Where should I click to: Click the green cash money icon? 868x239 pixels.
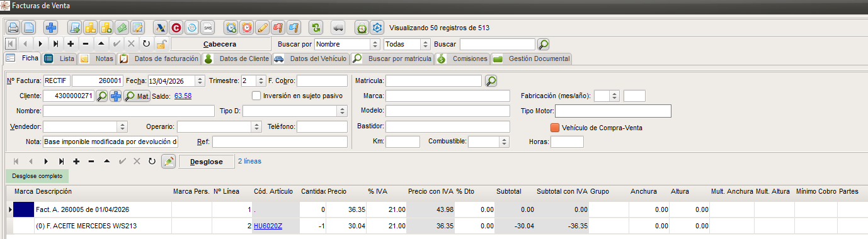[122, 28]
